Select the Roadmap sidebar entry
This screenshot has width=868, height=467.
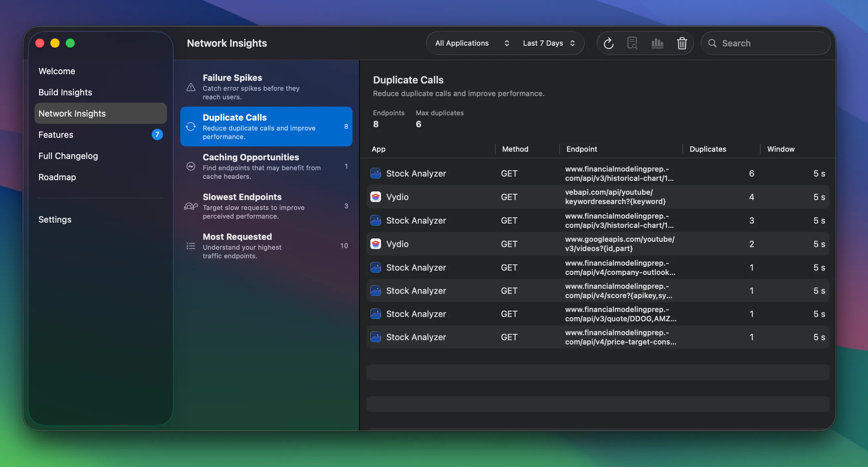[57, 177]
